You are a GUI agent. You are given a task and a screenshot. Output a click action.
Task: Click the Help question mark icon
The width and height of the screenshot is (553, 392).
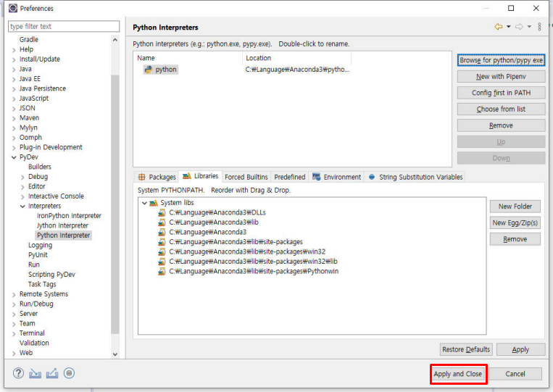click(18, 373)
